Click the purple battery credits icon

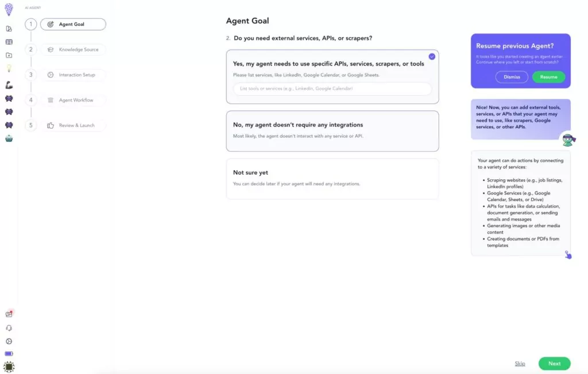pos(9,354)
